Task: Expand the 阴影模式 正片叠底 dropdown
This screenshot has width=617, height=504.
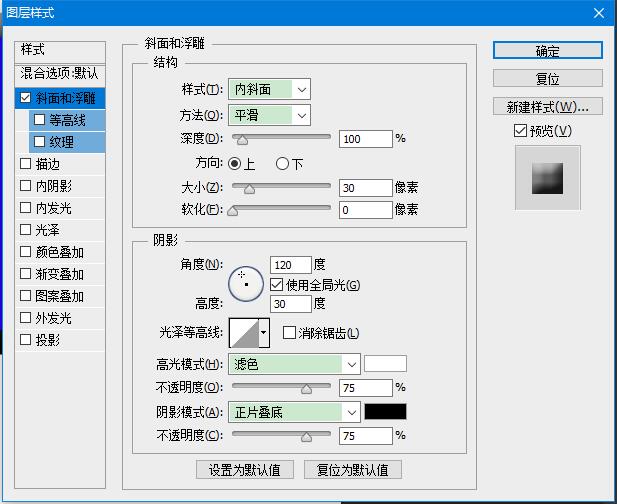Action: (x=294, y=411)
